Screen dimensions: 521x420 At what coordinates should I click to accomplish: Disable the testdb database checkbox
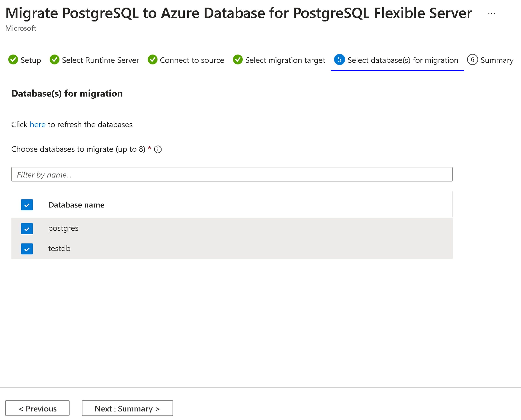(x=27, y=248)
